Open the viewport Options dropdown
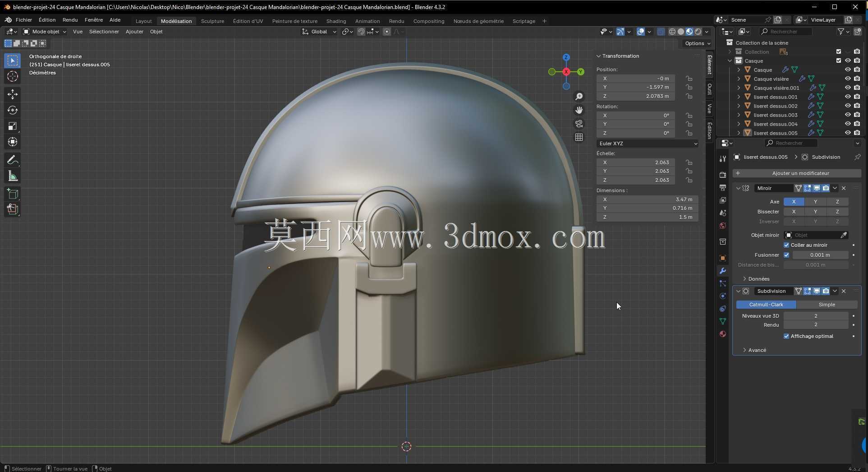This screenshot has width=868, height=472. pyautogui.click(x=697, y=43)
